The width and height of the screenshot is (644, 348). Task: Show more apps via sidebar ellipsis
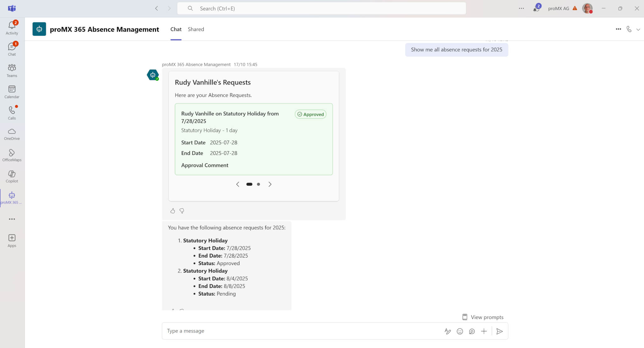point(12,219)
